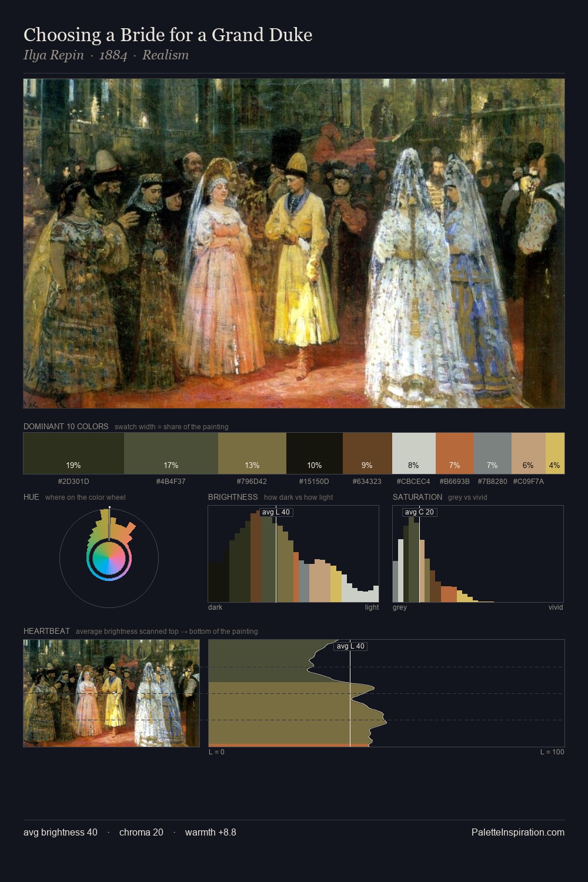
Task: Click the Heartbeat painting thumbnail
Action: click(x=112, y=693)
